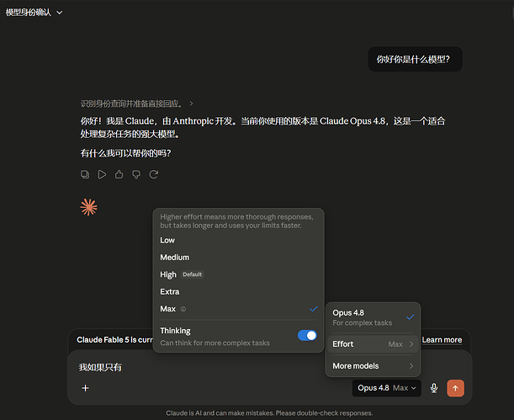
Task: Click the Claude Fable 5 banner text
Action: point(114,340)
